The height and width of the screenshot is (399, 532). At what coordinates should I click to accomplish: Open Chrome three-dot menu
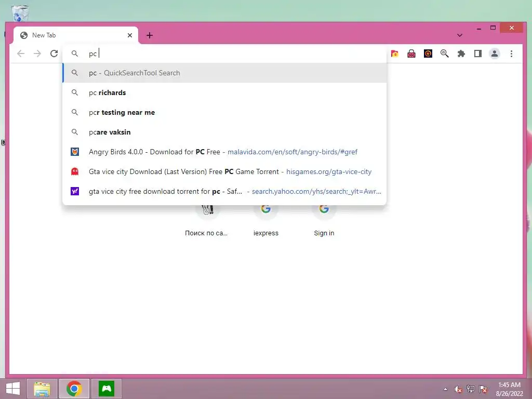point(511,54)
